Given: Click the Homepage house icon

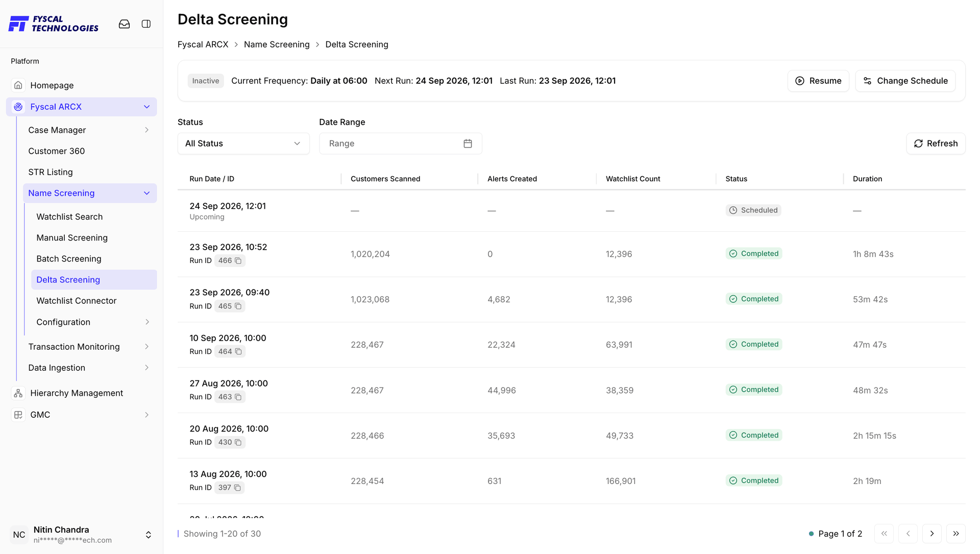Looking at the screenshot, I should tap(18, 85).
